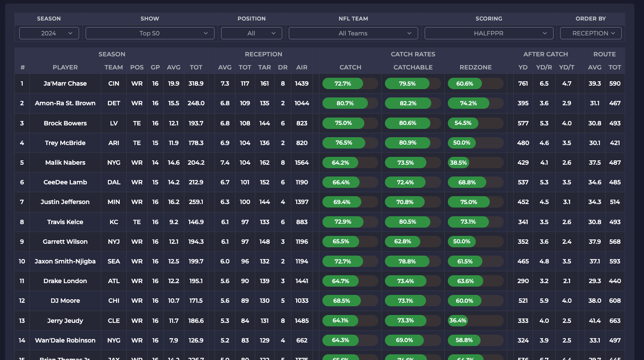This screenshot has height=360, width=644.
Task: Open the Scoring HALFPPR dropdown
Action: click(489, 33)
